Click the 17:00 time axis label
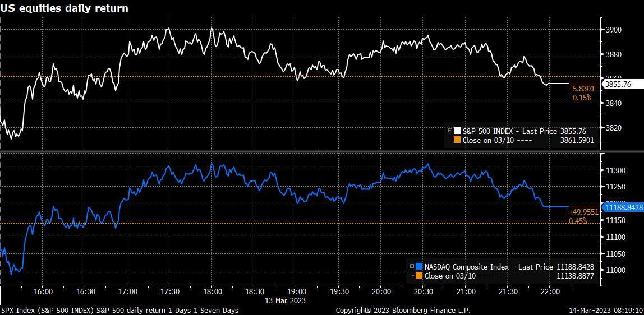 pyautogui.click(x=128, y=291)
